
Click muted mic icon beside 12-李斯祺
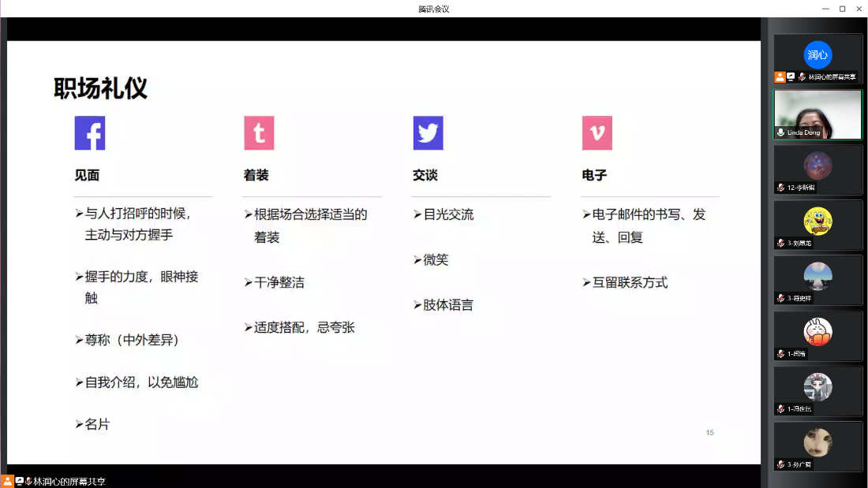(780, 188)
